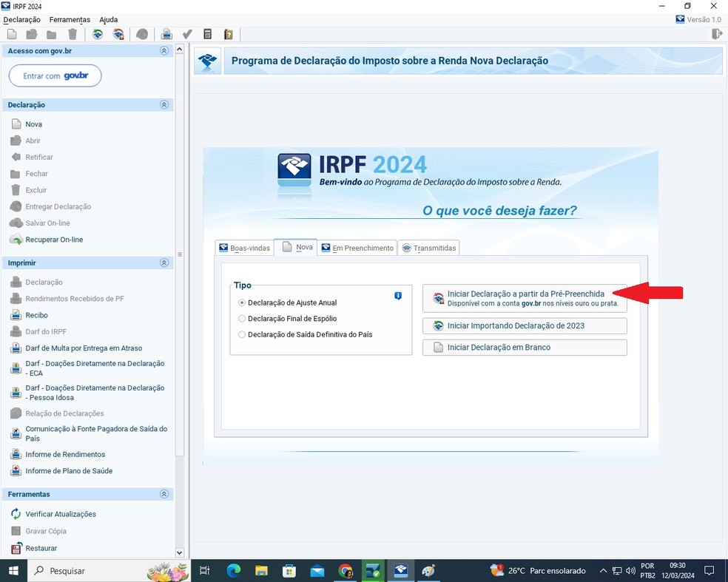Click Entrar com gov.br button
Viewport: 728px width, 582px height.
point(55,75)
